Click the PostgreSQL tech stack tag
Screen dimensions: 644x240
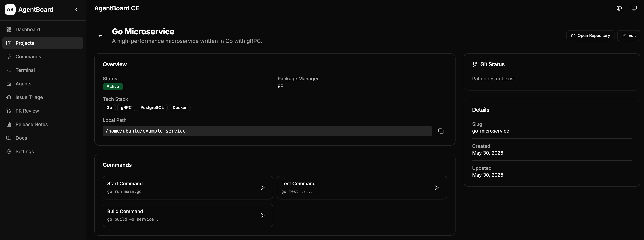pos(152,108)
